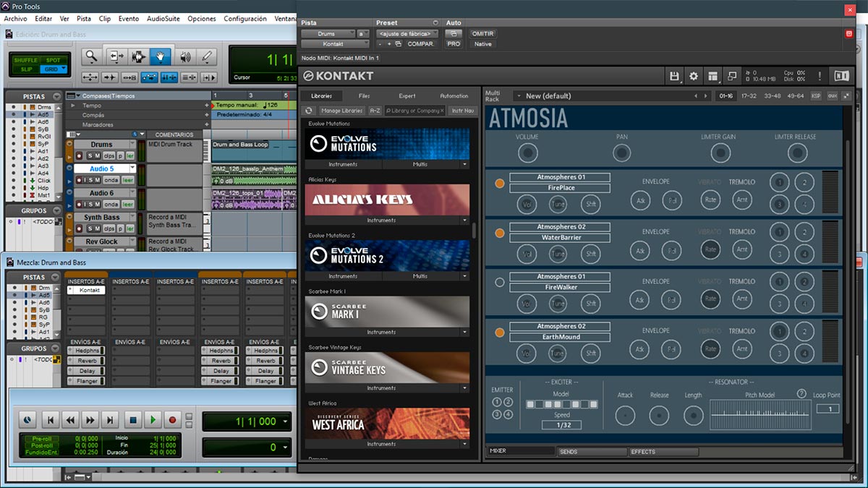This screenshot has height=488, width=868.
Task: Select the Pencil tool
Action: (x=207, y=56)
